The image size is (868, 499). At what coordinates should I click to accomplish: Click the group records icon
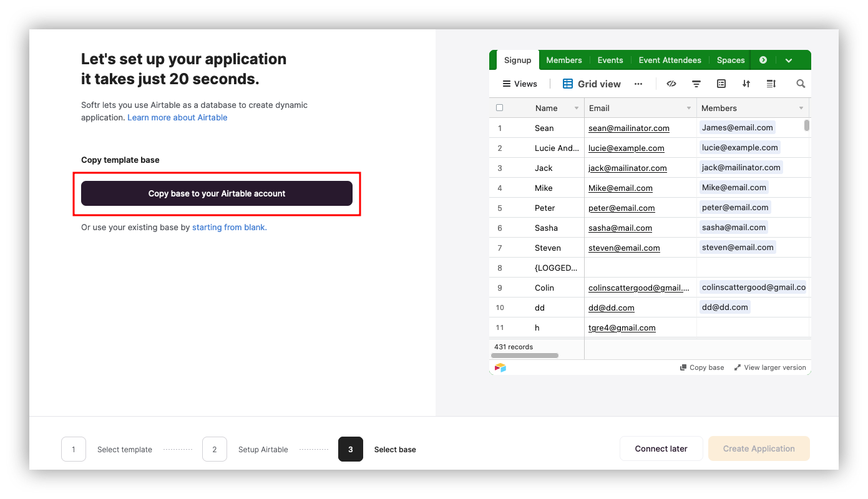[721, 84]
